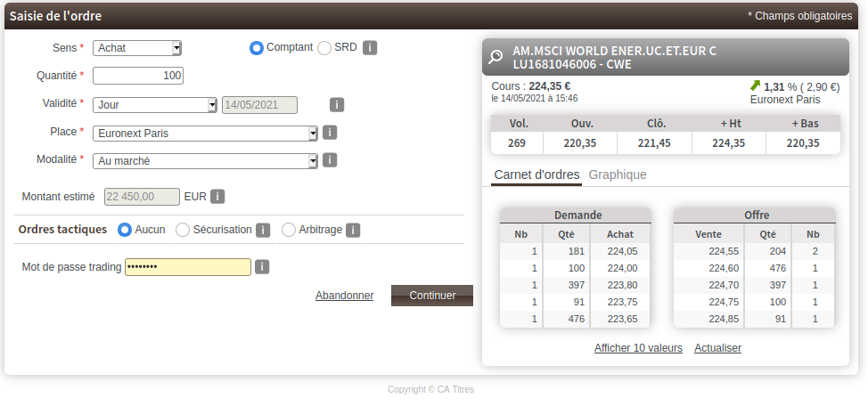The height and width of the screenshot is (406, 868).
Task: Open the Validité dropdown showing Jour
Action: (x=155, y=105)
